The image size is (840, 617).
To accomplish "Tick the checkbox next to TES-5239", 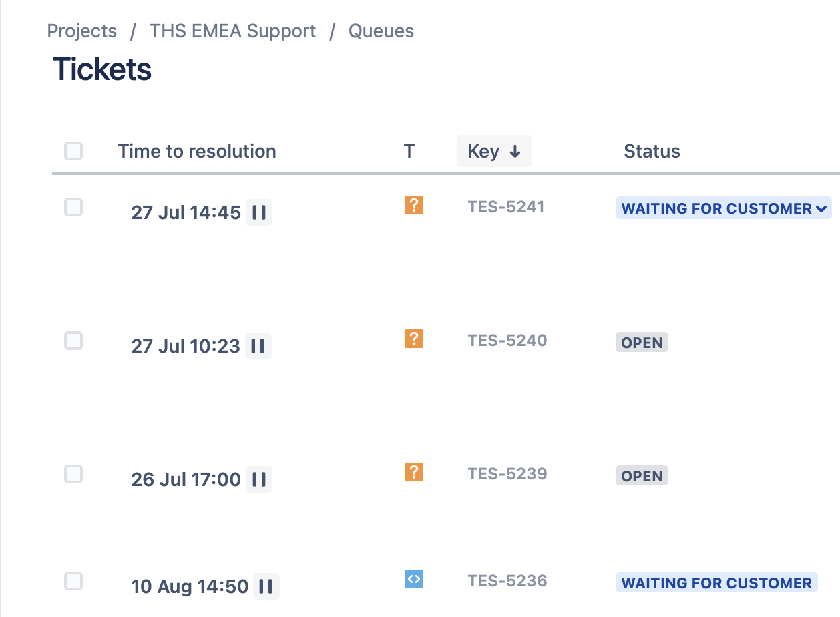I will [73, 474].
